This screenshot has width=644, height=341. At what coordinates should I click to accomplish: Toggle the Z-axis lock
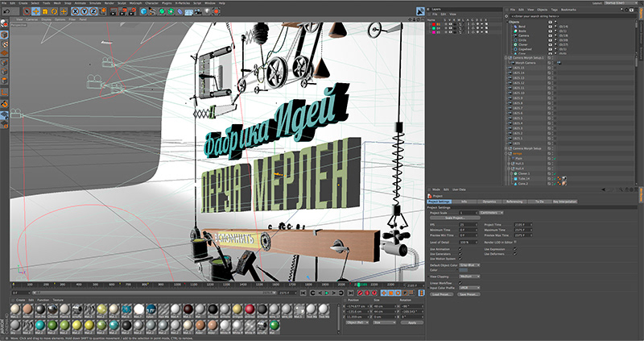(93, 11)
